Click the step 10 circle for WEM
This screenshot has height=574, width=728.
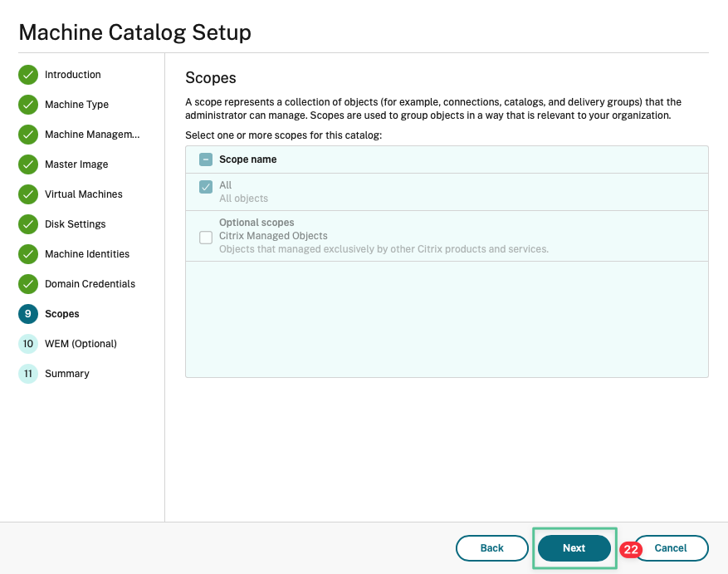pyautogui.click(x=28, y=344)
